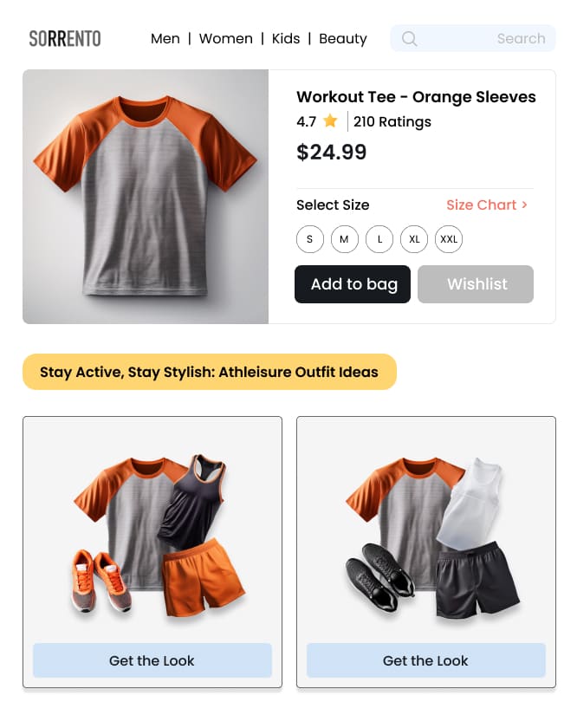
Task: Get the Look for orange shorts outfit
Action: [152, 660]
